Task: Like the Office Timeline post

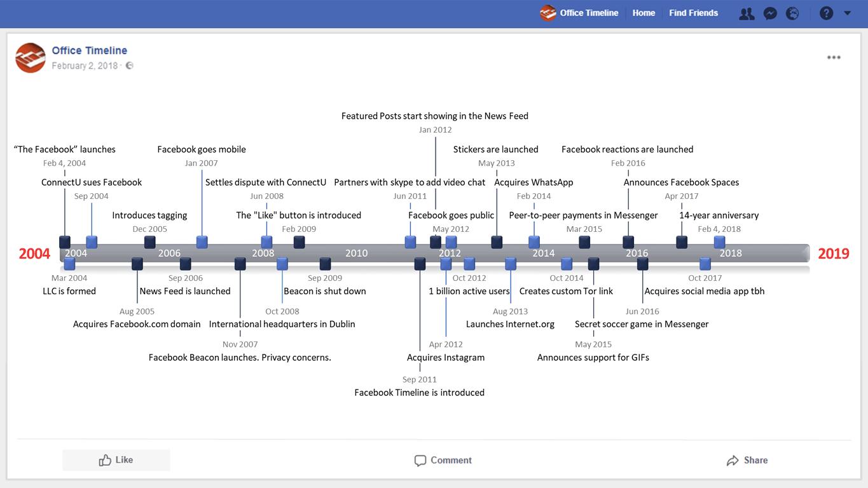Action: coord(116,460)
